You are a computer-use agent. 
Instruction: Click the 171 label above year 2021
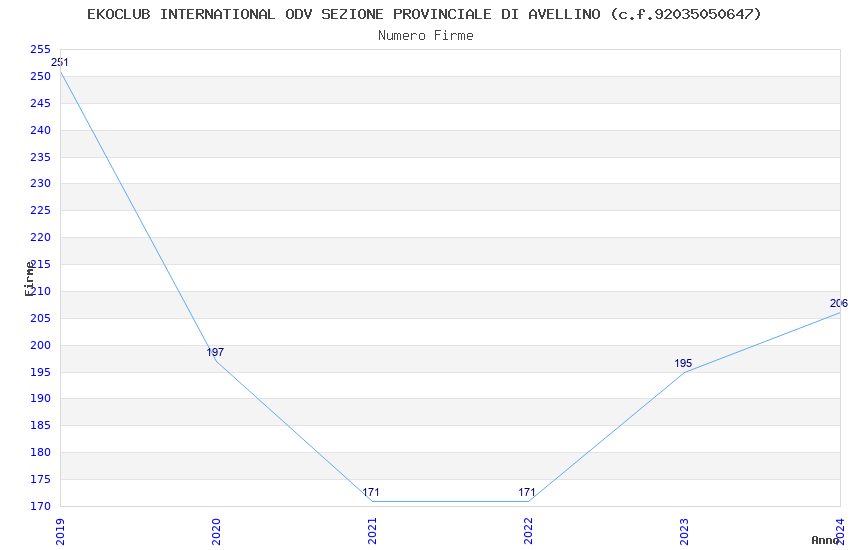[371, 492]
